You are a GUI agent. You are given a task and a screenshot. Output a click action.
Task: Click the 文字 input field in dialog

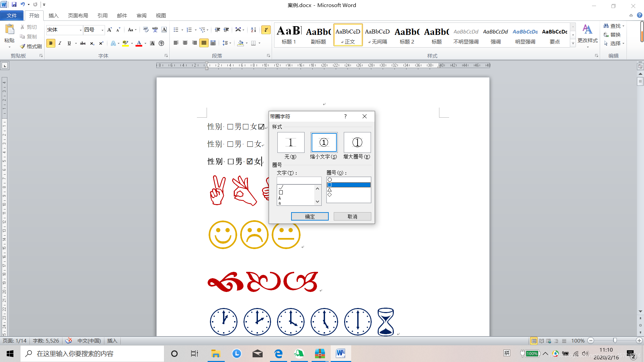click(299, 180)
